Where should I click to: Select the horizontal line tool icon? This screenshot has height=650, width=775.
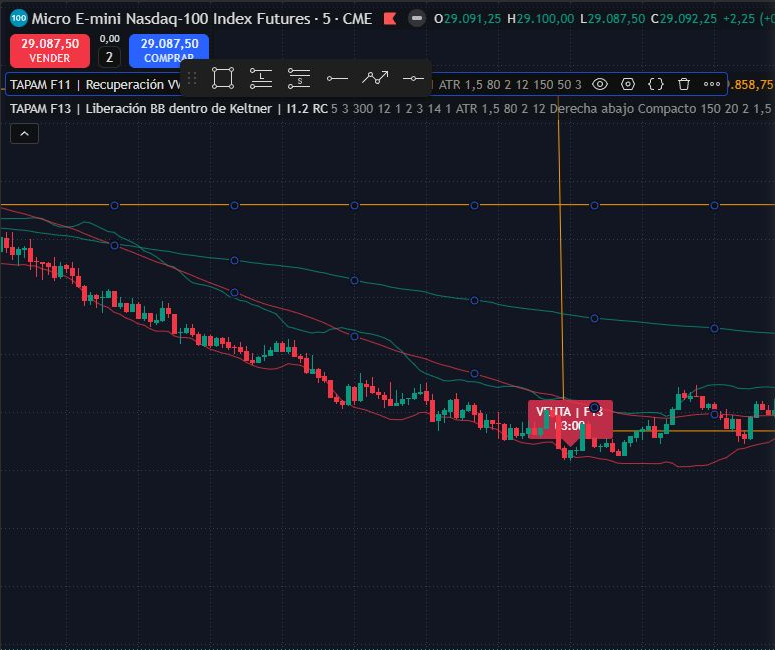(413, 78)
